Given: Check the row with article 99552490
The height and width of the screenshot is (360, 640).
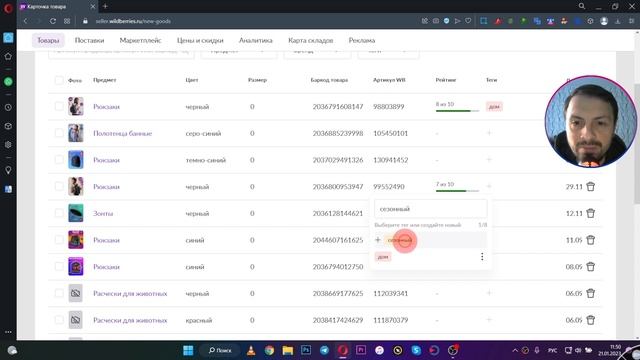Looking at the screenshot, I should pyautogui.click(x=59, y=187).
